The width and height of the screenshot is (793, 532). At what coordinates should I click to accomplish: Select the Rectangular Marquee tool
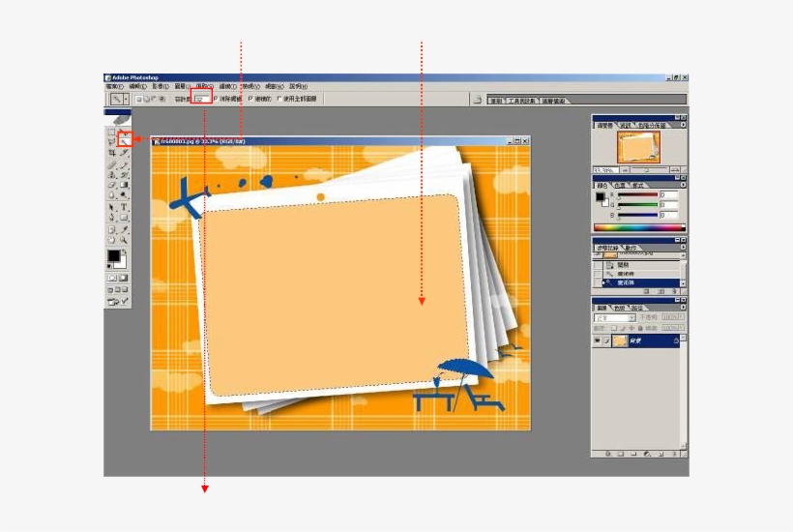pos(112,131)
